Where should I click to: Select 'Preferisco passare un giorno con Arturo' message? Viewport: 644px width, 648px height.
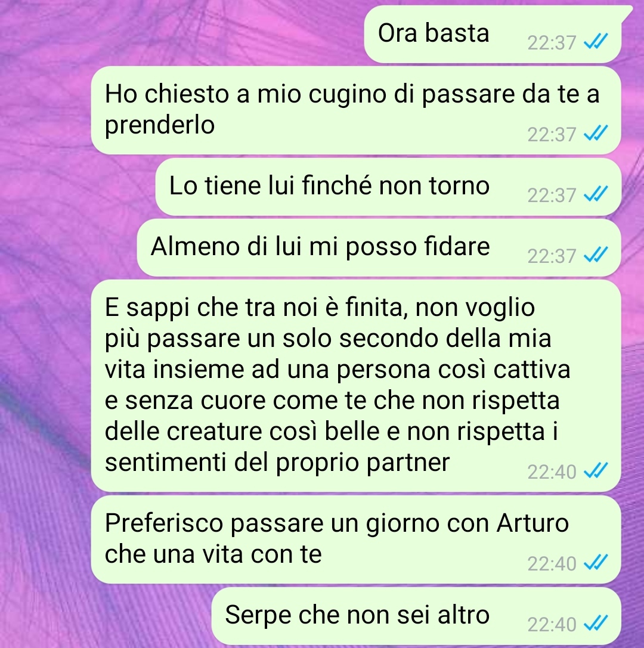[356, 540]
